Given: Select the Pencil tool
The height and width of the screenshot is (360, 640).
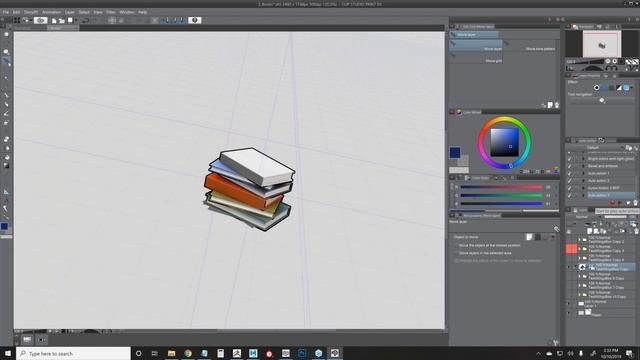Looking at the screenshot, I should click(x=6, y=104).
